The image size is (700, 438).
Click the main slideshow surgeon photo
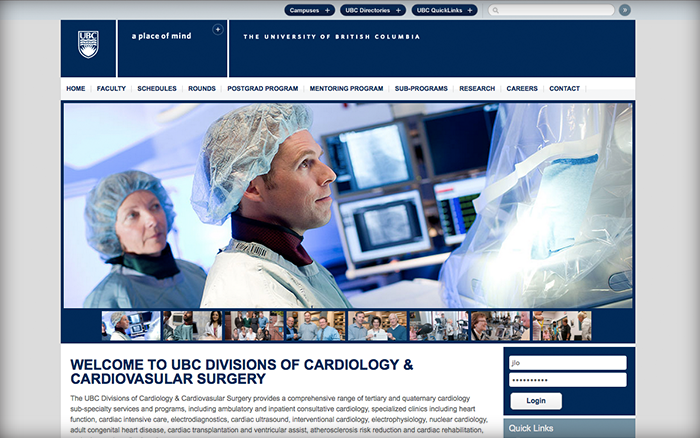348,205
